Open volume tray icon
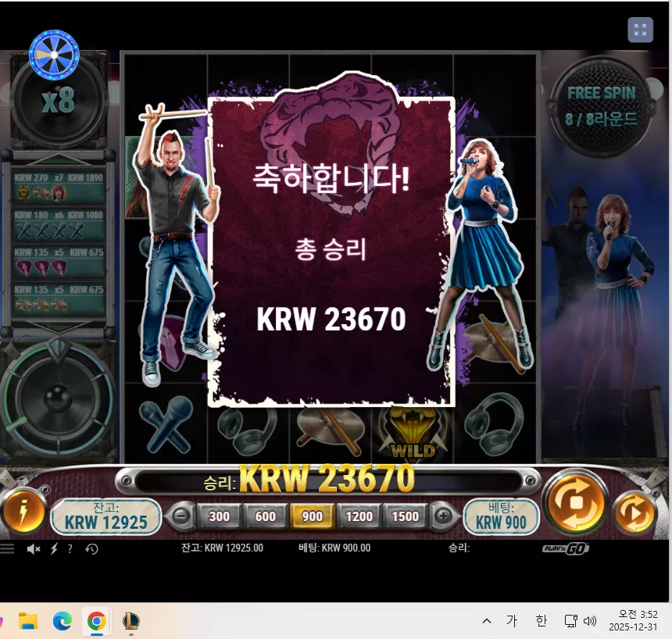Screen dimensions: 672x639 pyautogui.click(x=590, y=621)
